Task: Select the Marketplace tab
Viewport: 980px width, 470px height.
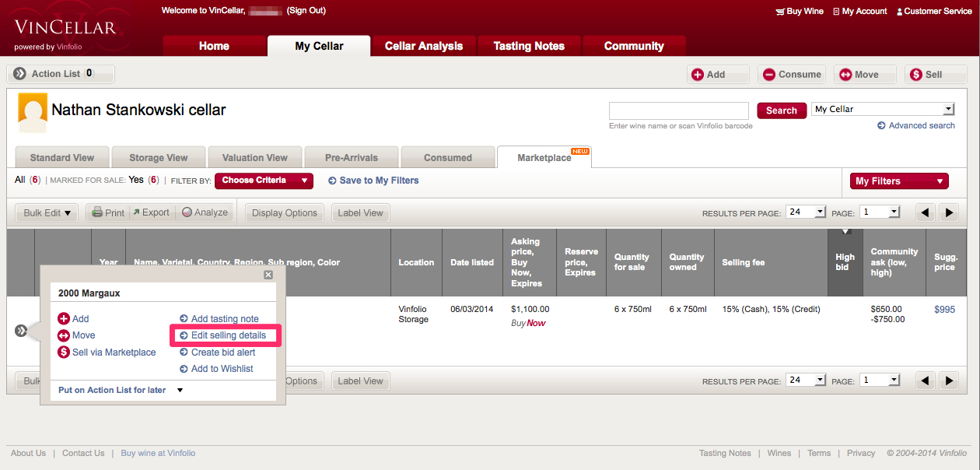Action: pyautogui.click(x=544, y=157)
